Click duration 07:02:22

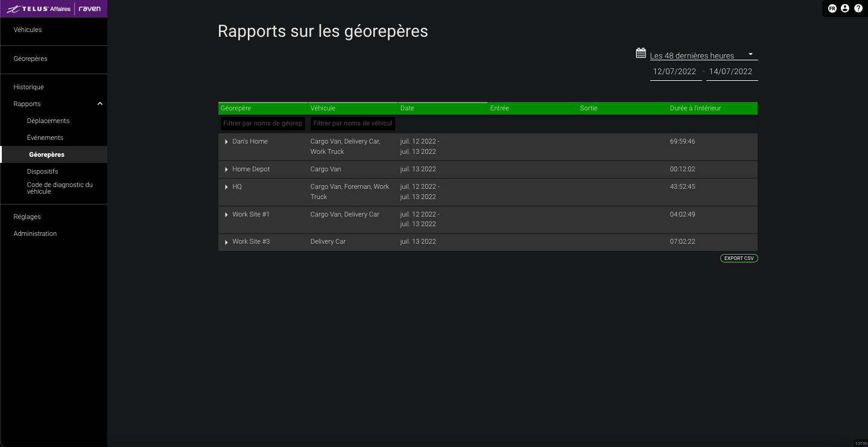(682, 241)
